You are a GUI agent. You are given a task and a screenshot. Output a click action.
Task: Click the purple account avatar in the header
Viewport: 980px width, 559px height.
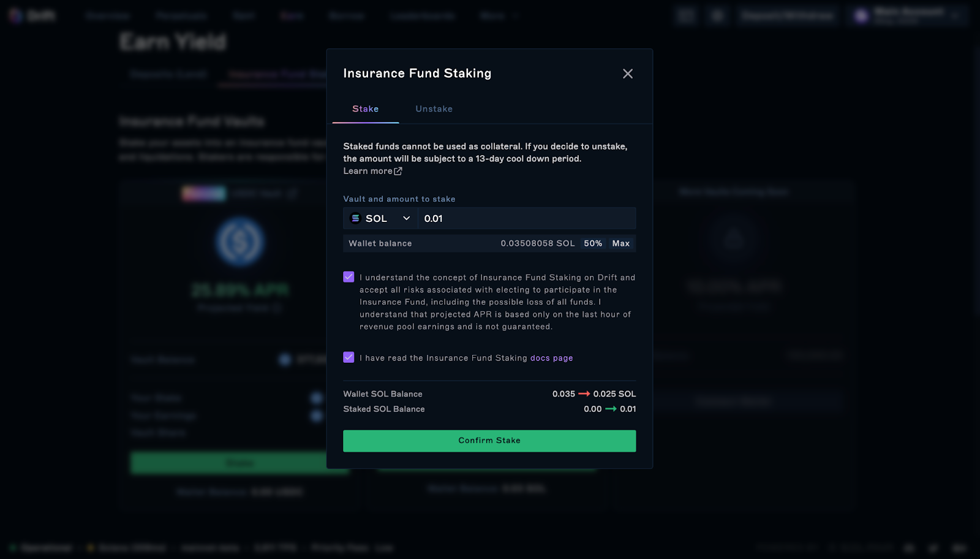861,16
